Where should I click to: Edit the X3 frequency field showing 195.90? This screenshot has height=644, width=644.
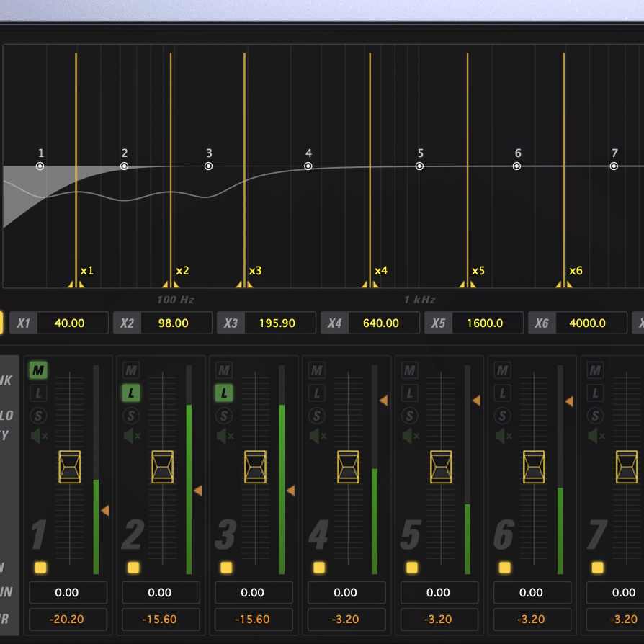[280, 323]
